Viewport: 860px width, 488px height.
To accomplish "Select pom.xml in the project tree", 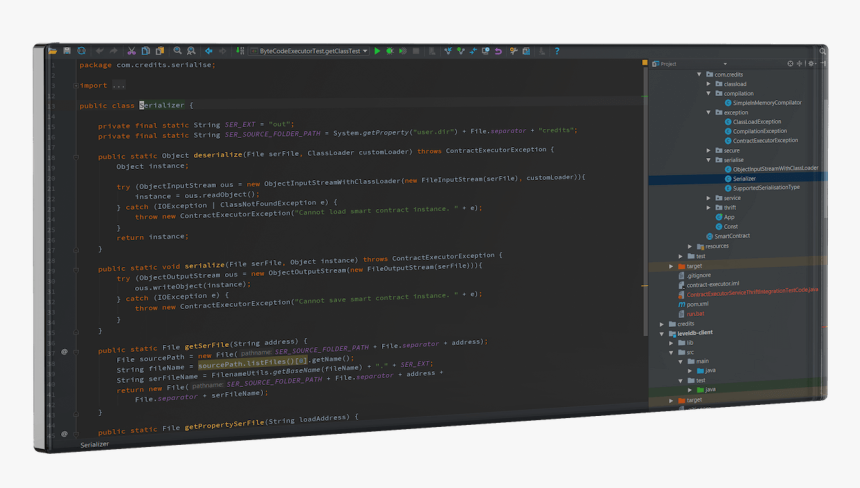I will click(x=697, y=304).
